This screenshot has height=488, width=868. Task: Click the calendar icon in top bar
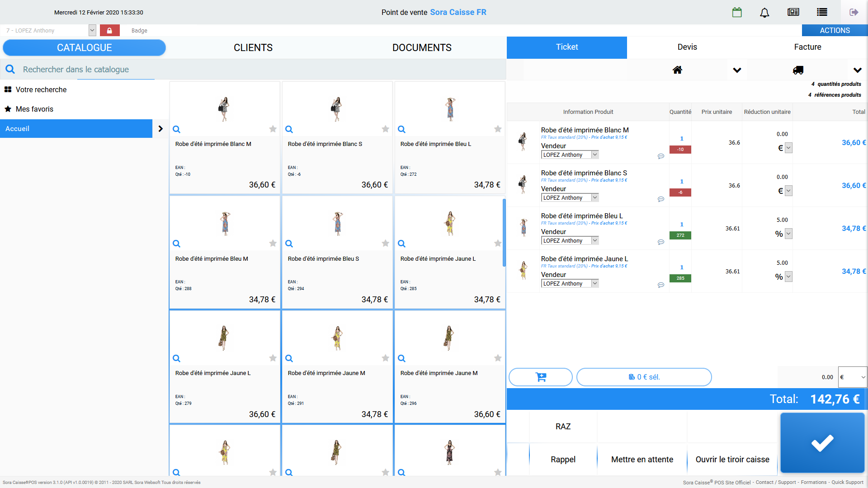[x=737, y=12]
